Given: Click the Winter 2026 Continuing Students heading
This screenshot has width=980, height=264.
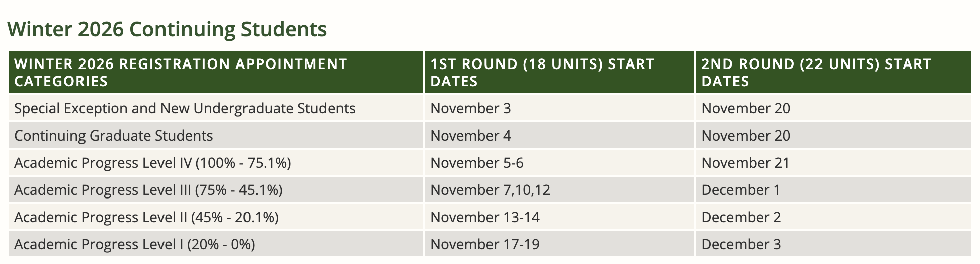Looking at the screenshot, I should click(167, 29).
